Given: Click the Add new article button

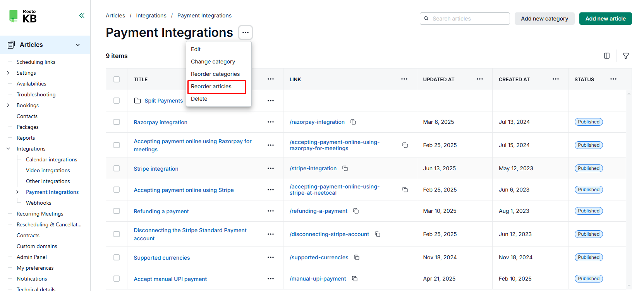Looking at the screenshot, I should (606, 19).
